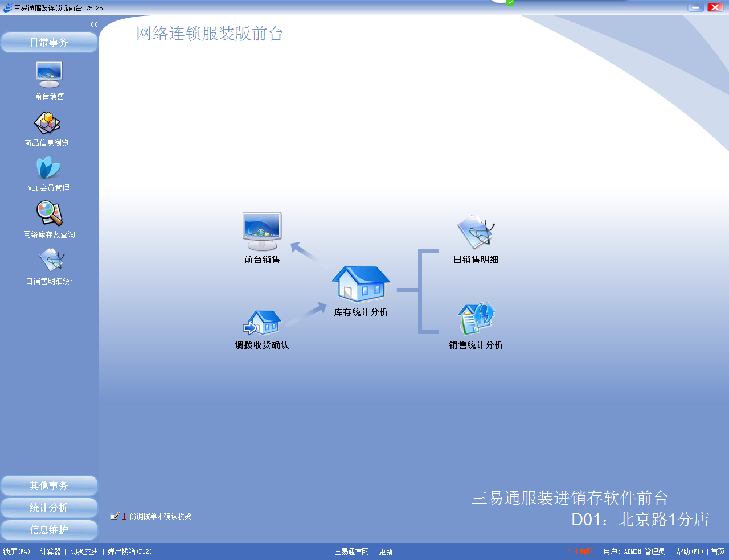Viewport: 729px width, 560px height.
Task: Open 销售统计分析 in the flow diagram
Action: tap(476, 319)
